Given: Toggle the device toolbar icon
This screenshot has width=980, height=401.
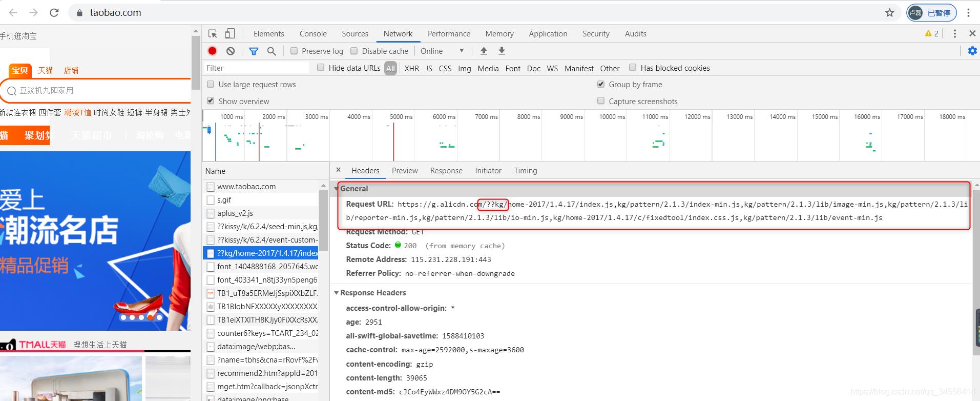Looking at the screenshot, I should pos(230,34).
